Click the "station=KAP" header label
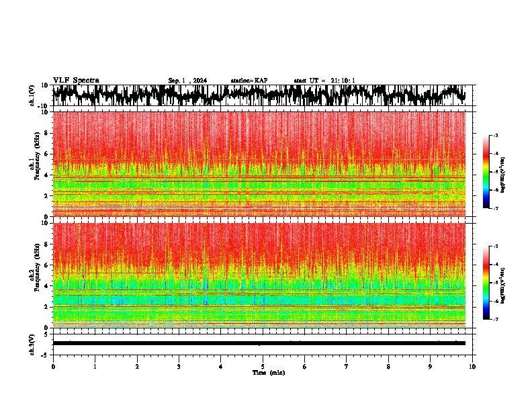Screen dimensions: 532x411 point(249,81)
